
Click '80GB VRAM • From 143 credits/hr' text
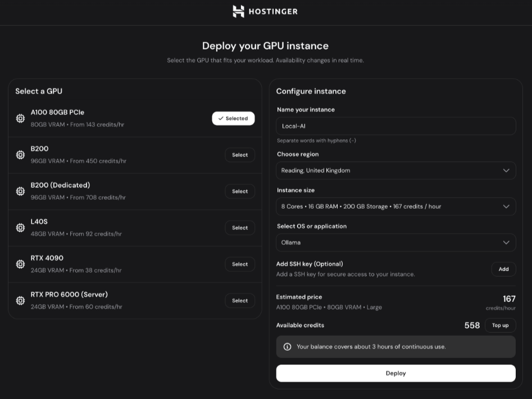78,125
